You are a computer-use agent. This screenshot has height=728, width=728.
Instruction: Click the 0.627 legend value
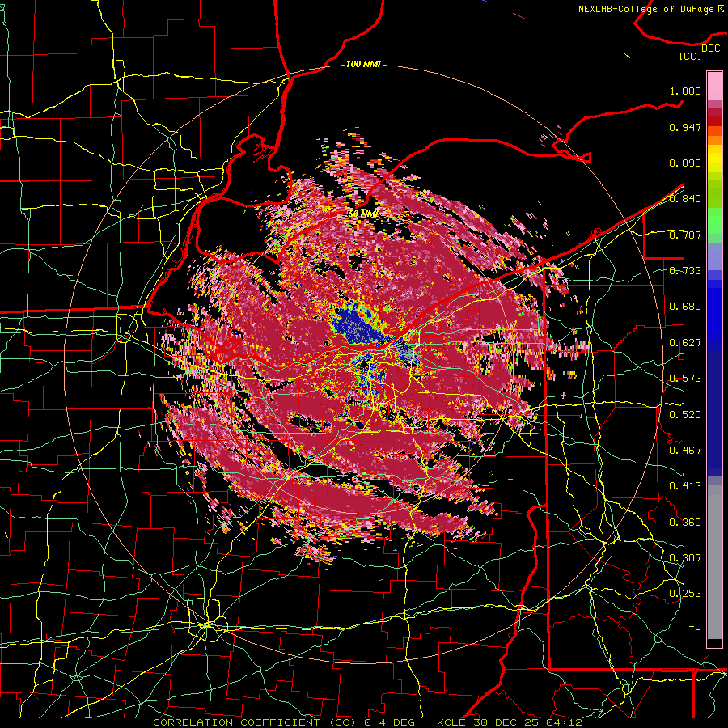(x=685, y=343)
